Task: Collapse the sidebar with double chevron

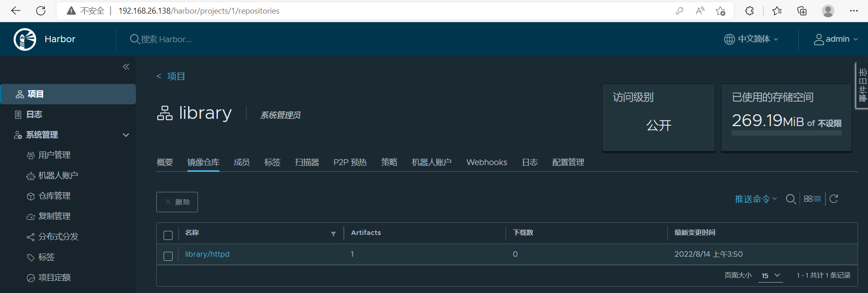Action: 126,67
